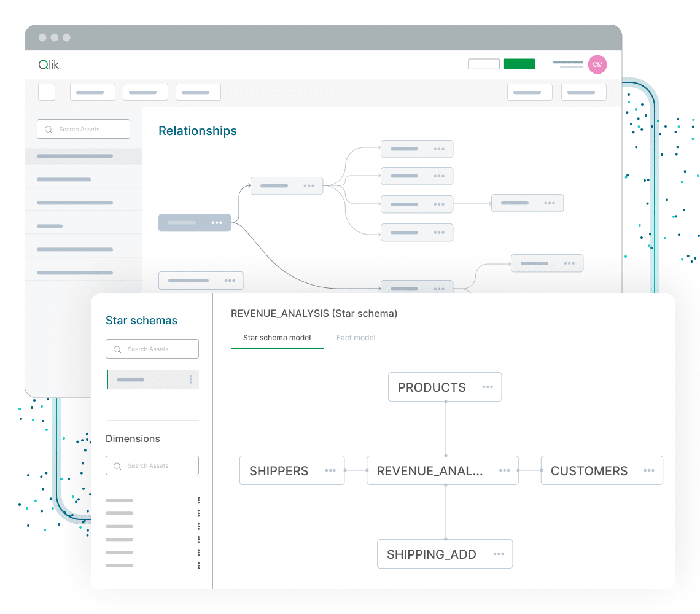
Task: Open the CUSTOMERS table options menu
Action: pos(649,470)
